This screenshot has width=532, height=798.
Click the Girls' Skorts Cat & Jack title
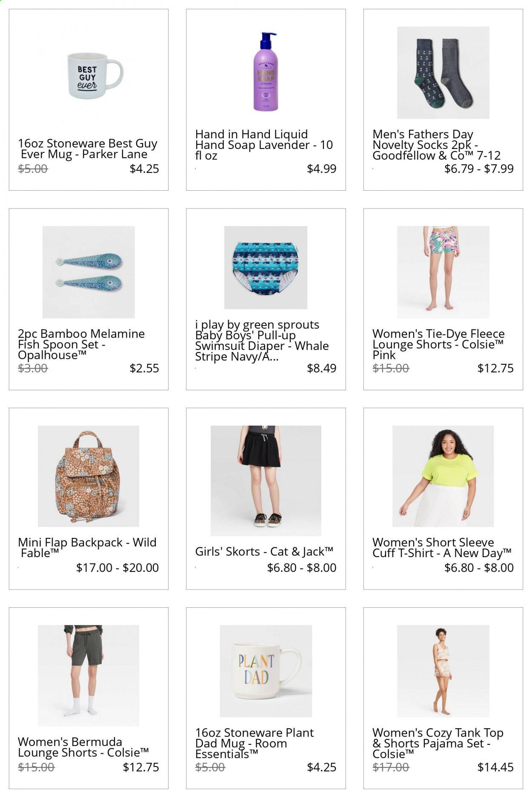pos(264,552)
